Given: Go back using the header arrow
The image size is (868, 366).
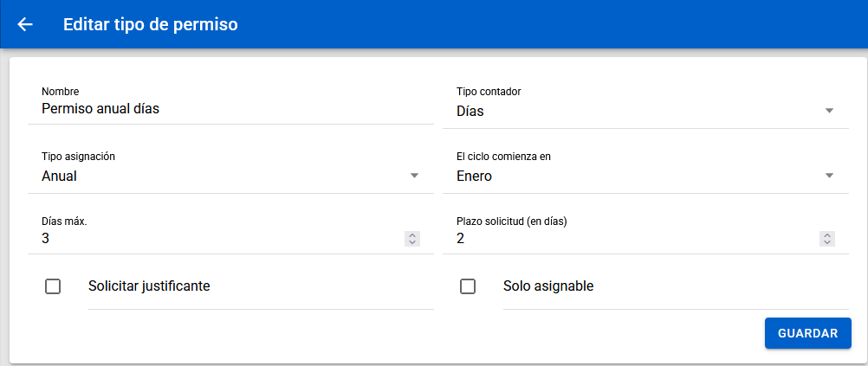Looking at the screenshot, I should point(25,24).
